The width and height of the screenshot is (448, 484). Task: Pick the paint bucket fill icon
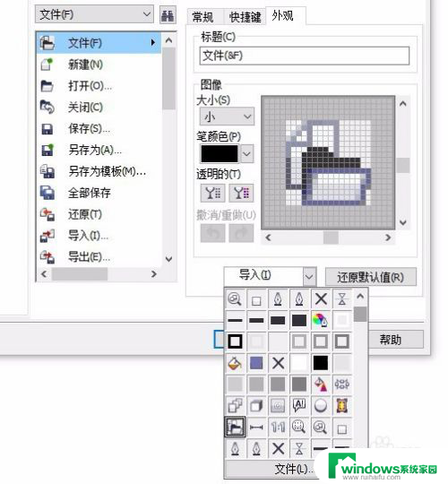point(235,363)
